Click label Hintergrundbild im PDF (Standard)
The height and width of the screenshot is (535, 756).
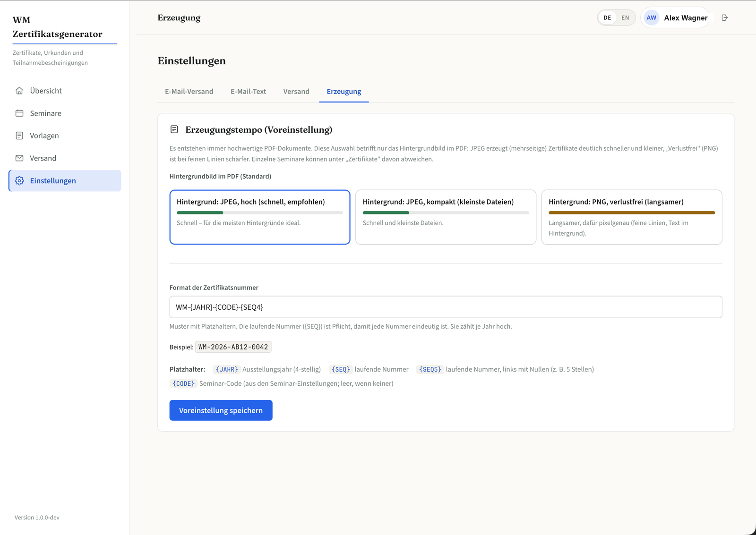click(220, 176)
